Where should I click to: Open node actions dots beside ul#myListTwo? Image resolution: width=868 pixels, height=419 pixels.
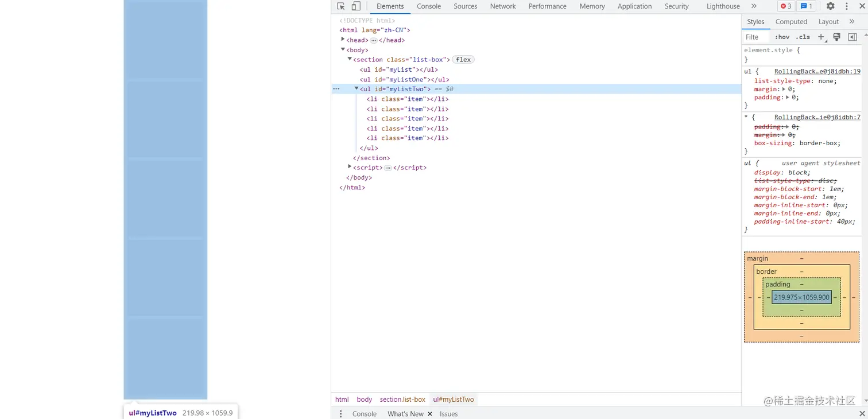336,89
